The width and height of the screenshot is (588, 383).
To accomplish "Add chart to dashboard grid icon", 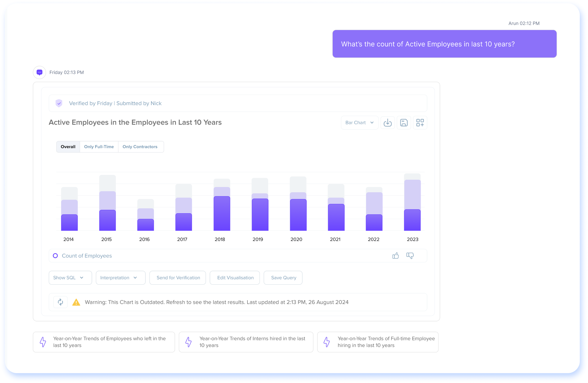I will [x=420, y=123].
